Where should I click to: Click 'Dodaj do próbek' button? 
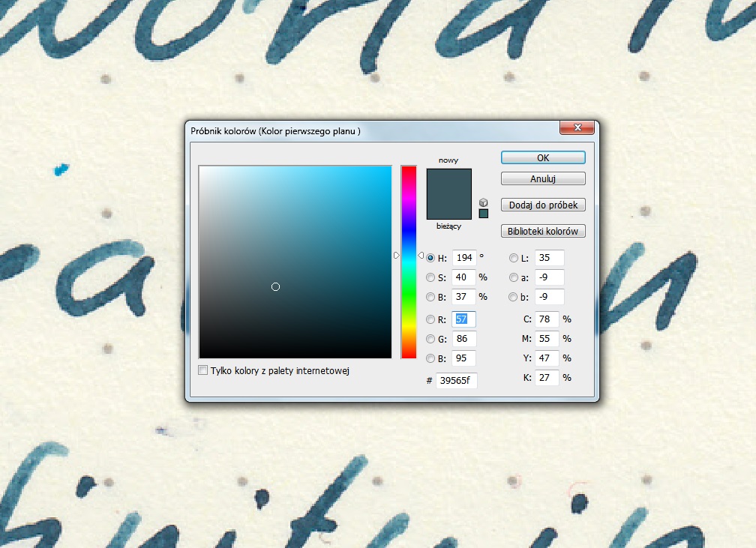tap(543, 205)
